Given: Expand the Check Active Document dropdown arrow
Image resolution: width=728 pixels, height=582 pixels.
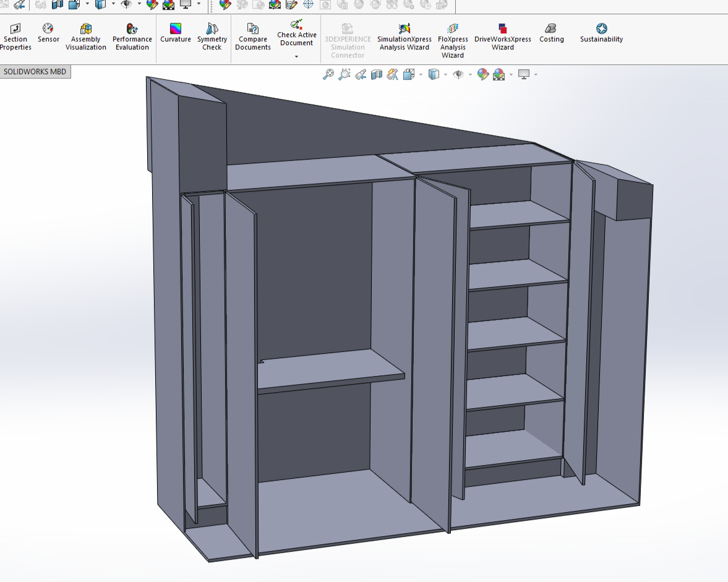Looking at the screenshot, I should [296, 57].
